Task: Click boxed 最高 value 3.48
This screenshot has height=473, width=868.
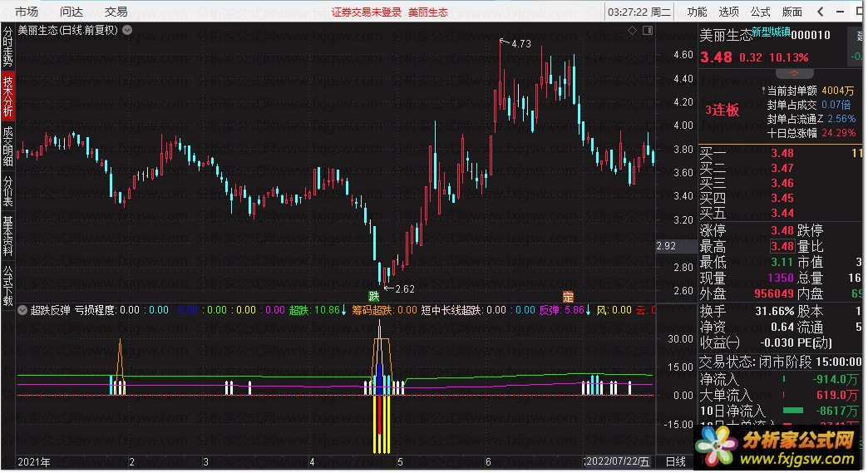Action: click(782, 246)
